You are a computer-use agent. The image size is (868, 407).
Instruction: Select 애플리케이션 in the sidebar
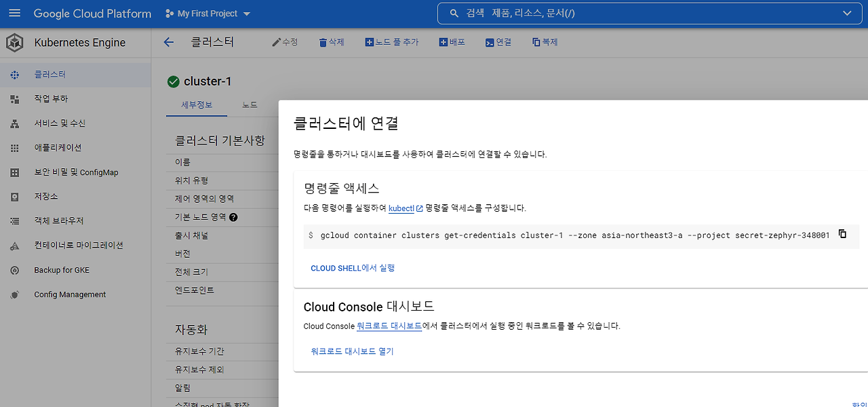(x=75, y=148)
